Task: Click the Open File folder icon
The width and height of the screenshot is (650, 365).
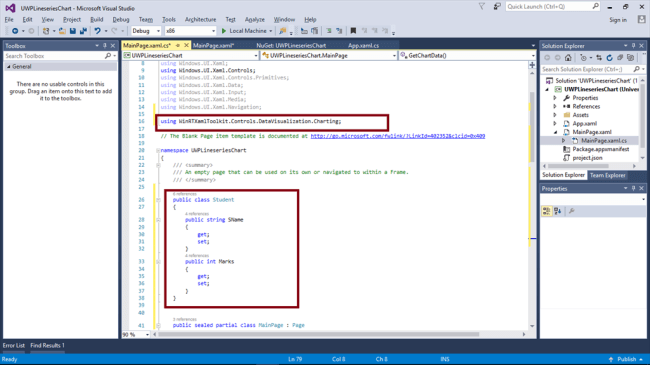Action: point(62,31)
